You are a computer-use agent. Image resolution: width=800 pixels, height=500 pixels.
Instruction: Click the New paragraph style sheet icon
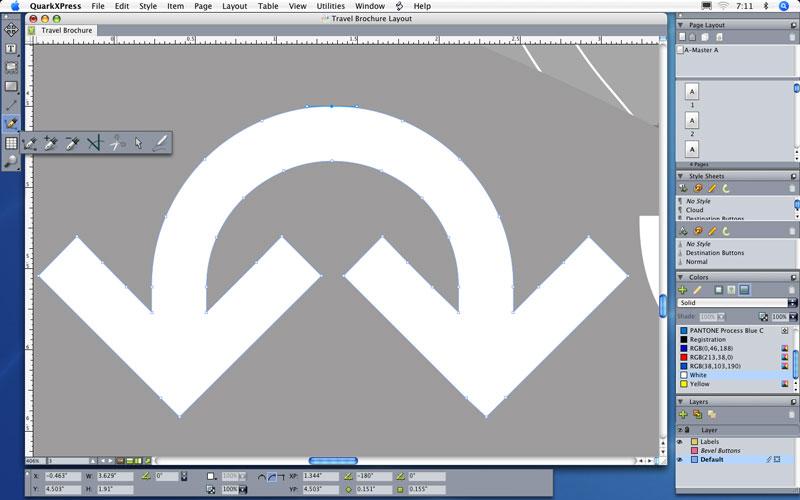[683, 188]
